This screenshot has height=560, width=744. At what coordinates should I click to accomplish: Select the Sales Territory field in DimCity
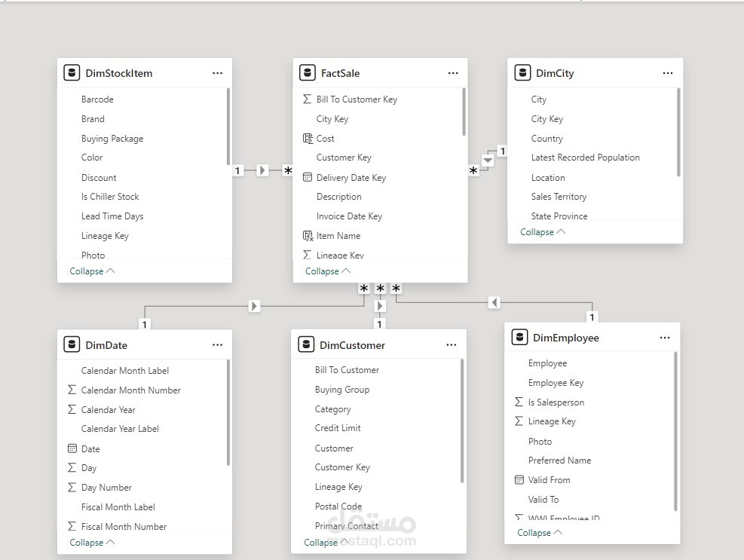point(559,197)
